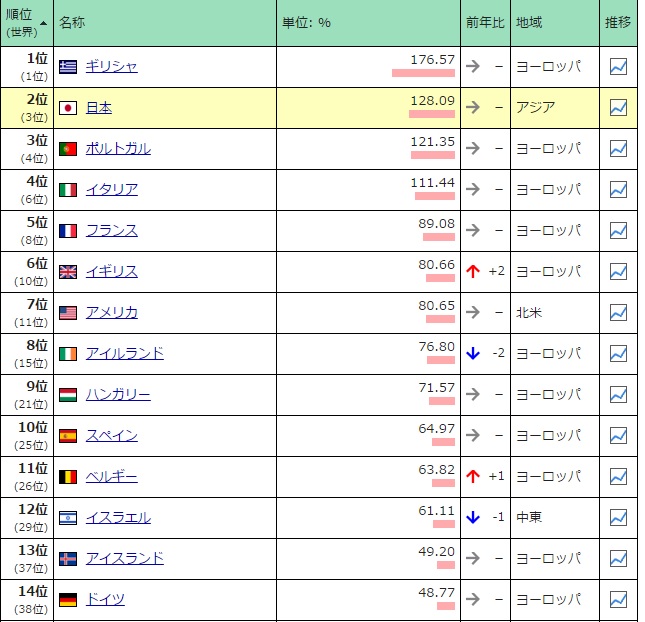645x622 pixels.
Task: Open the trend chart icon for 日本
Action: click(618, 107)
